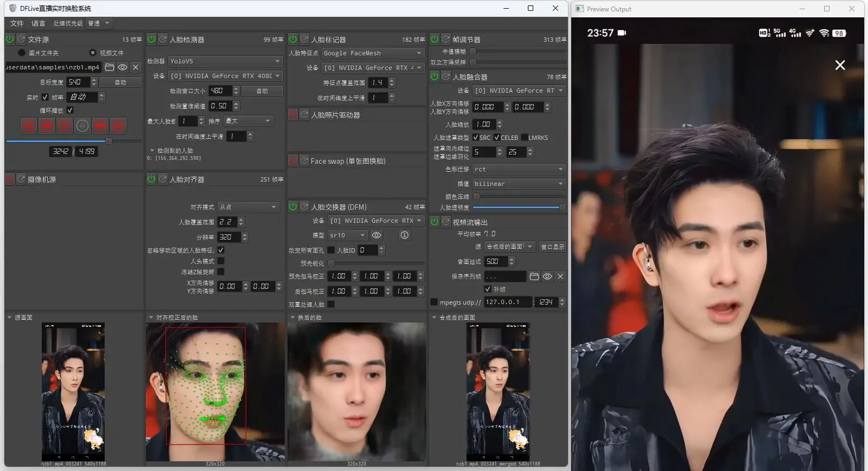Reset the 人脸检测器 module with reload icon
The image size is (868, 471).
pyautogui.click(x=163, y=40)
